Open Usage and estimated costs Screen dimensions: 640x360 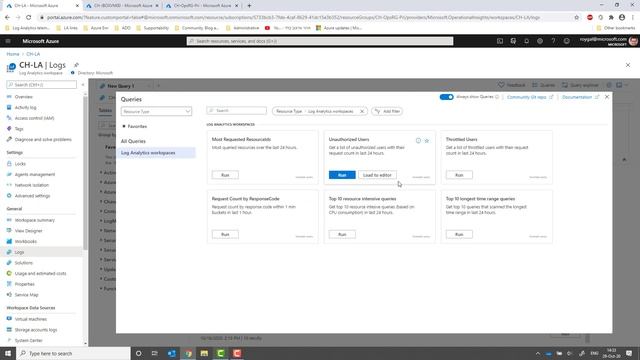(x=40, y=273)
